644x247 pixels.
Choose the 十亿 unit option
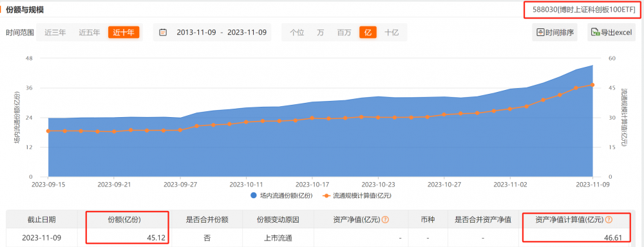(x=392, y=32)
